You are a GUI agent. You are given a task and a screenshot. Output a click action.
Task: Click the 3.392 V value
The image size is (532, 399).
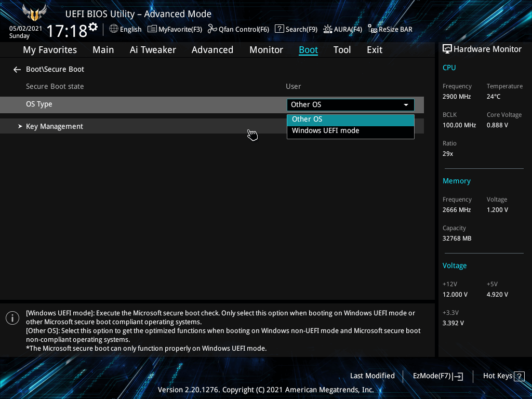point(453,323)
